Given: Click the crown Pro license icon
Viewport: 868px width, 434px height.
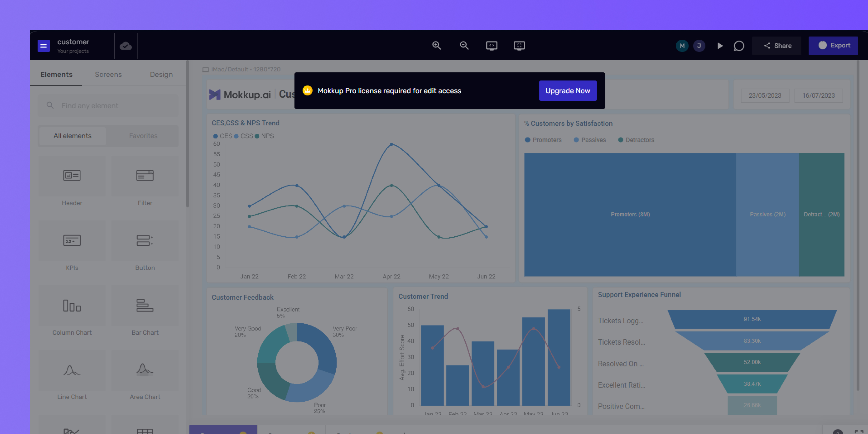Looking at the screenshot, I should pos(307,91).
